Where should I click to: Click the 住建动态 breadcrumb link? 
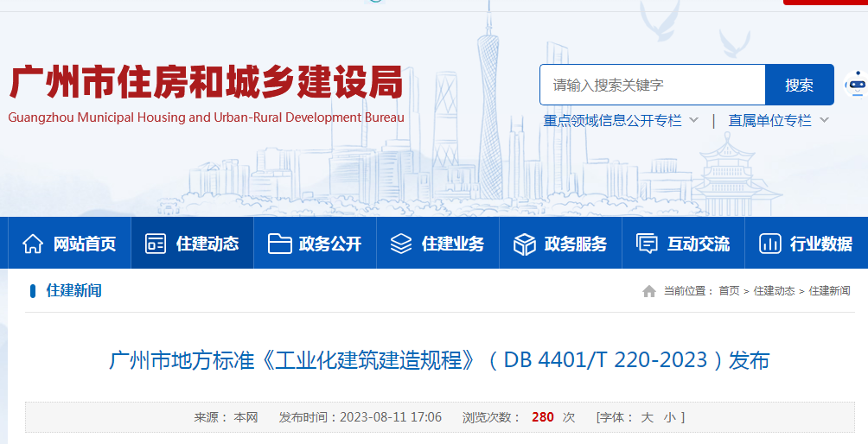click(774, 291)
